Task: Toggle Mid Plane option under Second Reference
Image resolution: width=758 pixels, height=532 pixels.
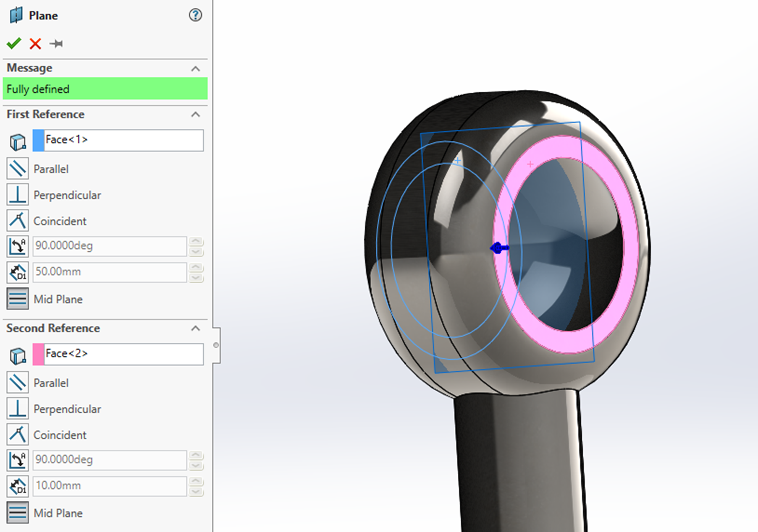Action: [x=18, y=513]
